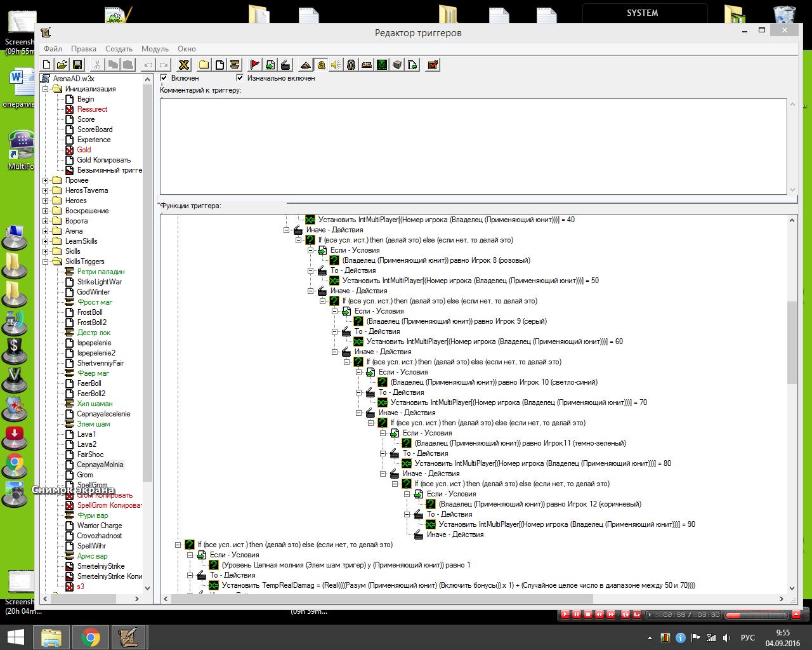Open the Object Manager cube icon

click(x=396, y=65)
